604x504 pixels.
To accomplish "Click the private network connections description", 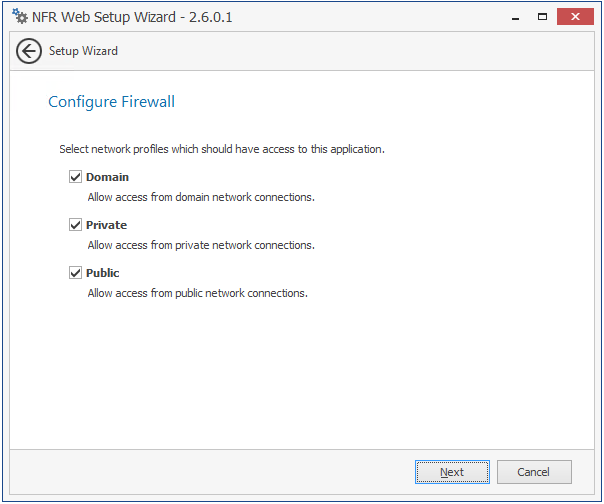I will coord(201,245).
